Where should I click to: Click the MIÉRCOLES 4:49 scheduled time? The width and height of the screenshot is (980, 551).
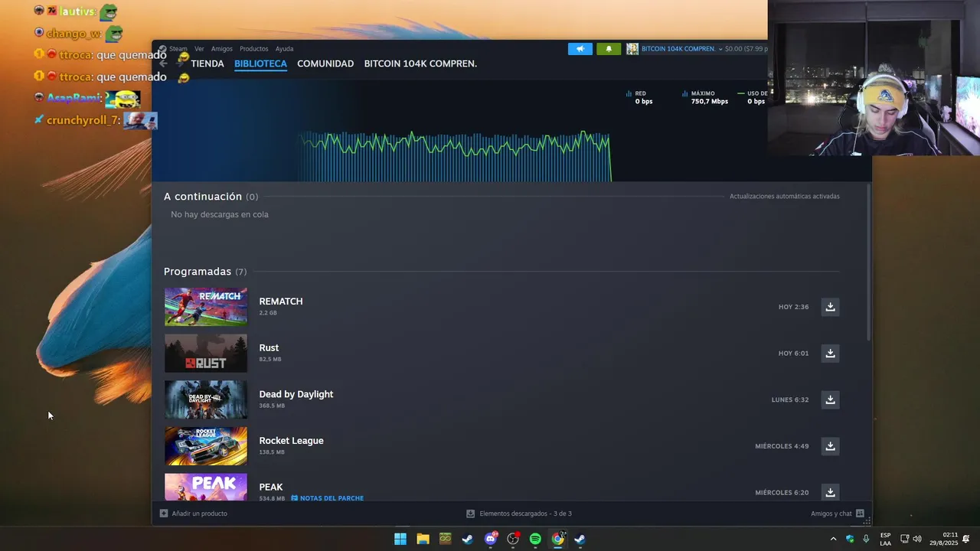782,446
